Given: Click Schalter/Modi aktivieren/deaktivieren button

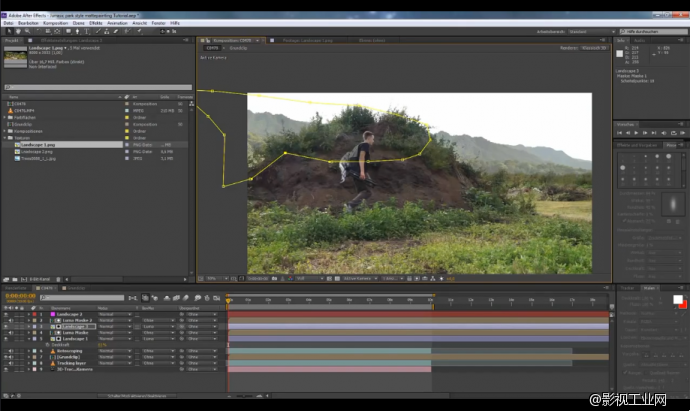Looking at the screenshot, I should point(137,396).
